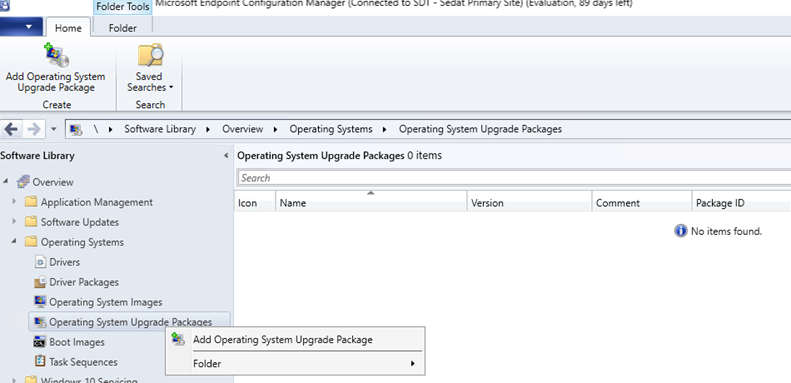Viewport: 791px width, 383px height.
Task: Click the root icon in the address bar
Action: [x=76, y=130]
